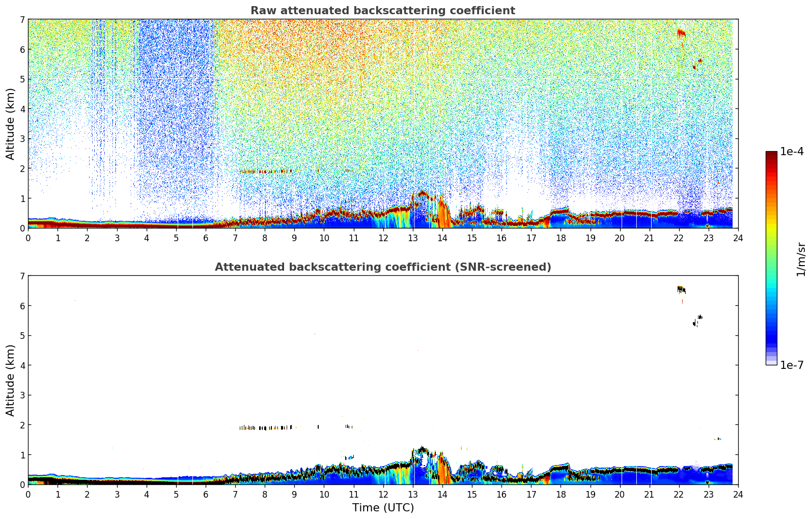
Task: Click the y-axis tick '7' on the top plot
Action: tap(22, 19)
